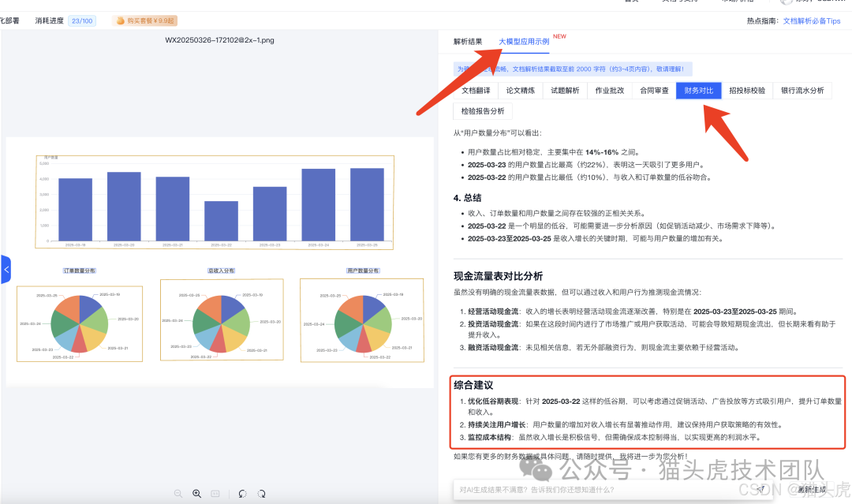Click the 投资活动现金流 list item
Image resolution: width=852 pixels, height=504 pixels.
[648, 329]
